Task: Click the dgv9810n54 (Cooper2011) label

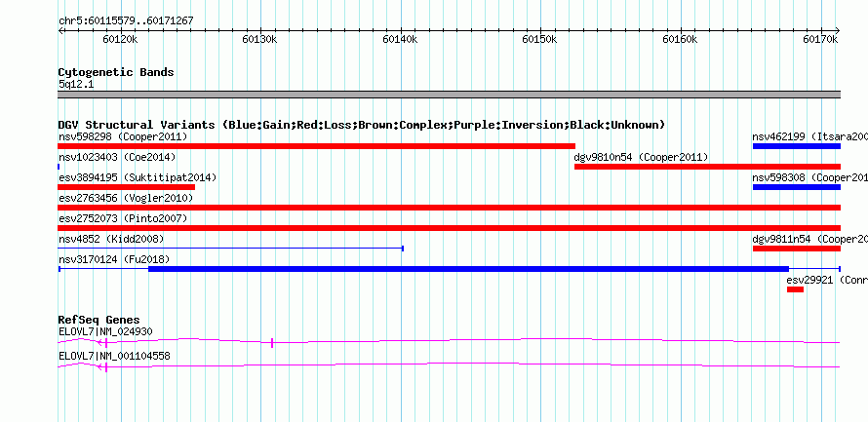Action: 641,157
